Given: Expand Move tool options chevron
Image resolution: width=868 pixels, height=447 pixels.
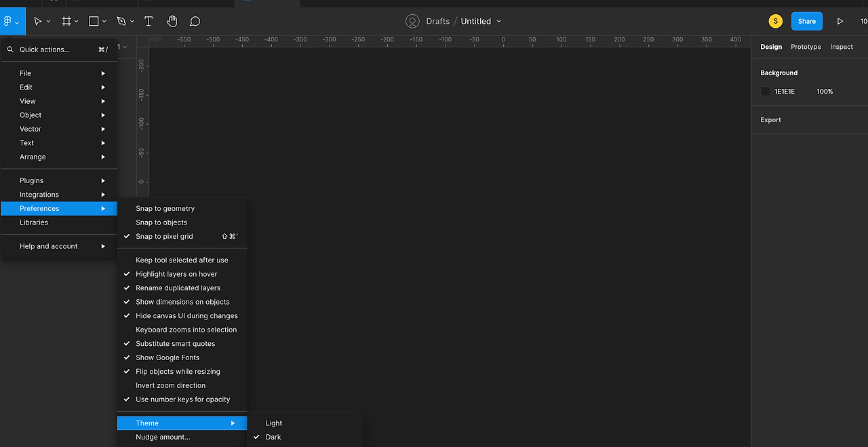Looking at the screenshot, I should (x=48, y=22).
